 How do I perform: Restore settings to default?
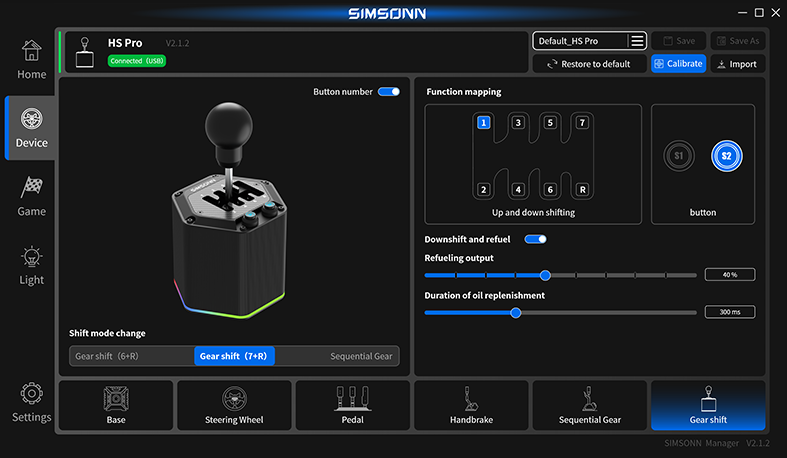click(589, 64)
